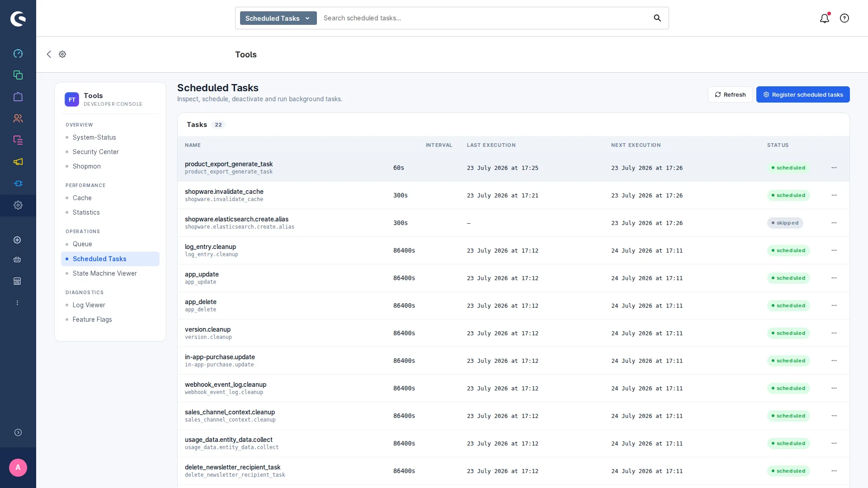This screenshot has width=868, height=488.
Task: Click the Shopware logo
Action: pyautogui.click(x=18, y=19)
